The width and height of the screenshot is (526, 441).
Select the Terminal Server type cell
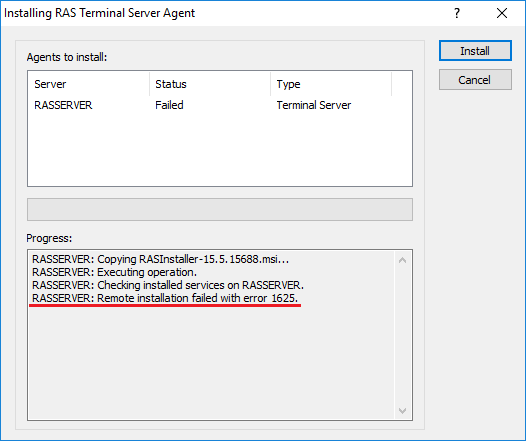(314, 105)
